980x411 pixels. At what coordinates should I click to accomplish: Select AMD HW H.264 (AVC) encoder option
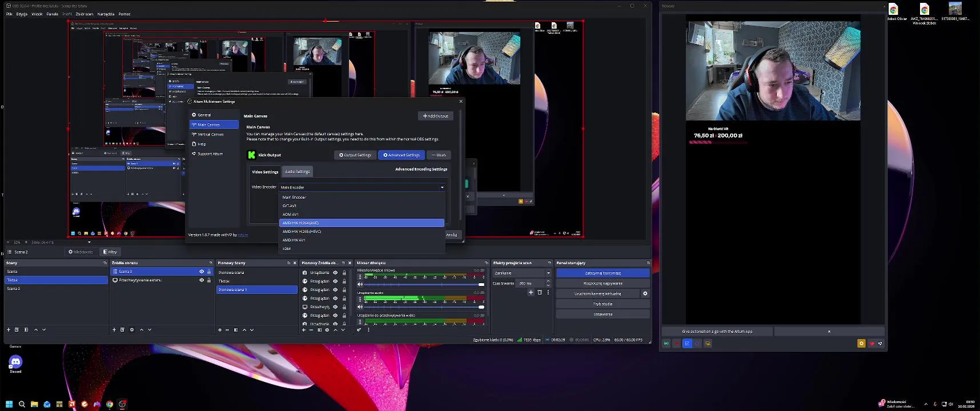coord(362,223)
